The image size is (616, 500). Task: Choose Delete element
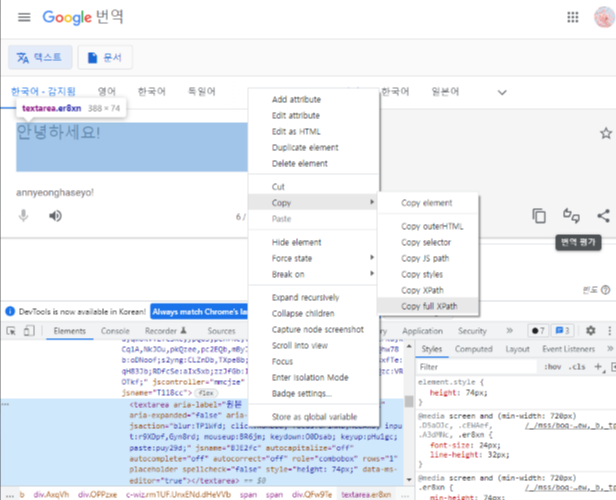tap(314, 163)
